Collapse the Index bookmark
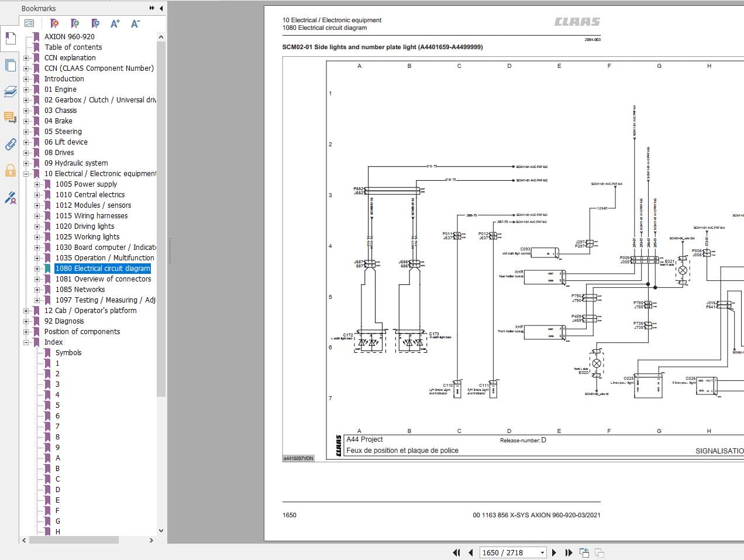Screen dimensions: 744x560 (26, 342)
